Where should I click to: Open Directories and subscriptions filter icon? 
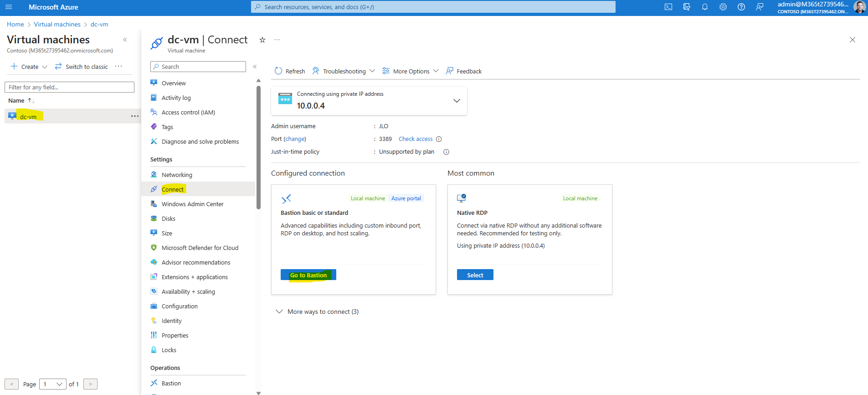(687, 7)
